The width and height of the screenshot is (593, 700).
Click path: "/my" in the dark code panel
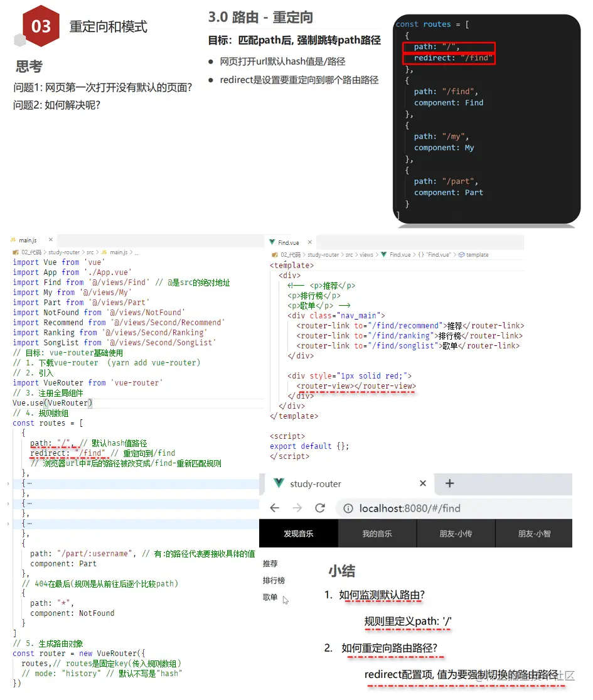[441, 137]
